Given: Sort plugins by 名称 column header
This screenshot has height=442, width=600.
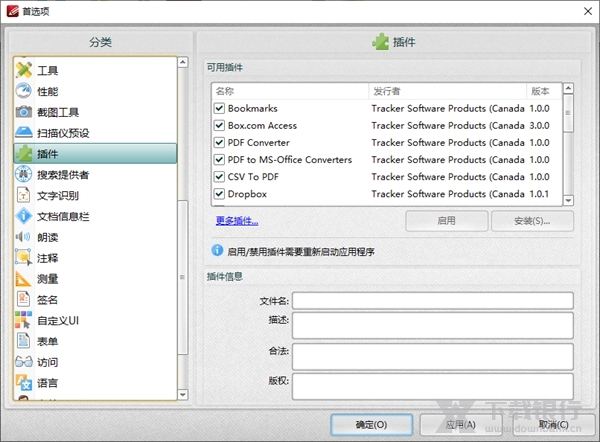Looking at the screenshot, I should coord(290,91).
